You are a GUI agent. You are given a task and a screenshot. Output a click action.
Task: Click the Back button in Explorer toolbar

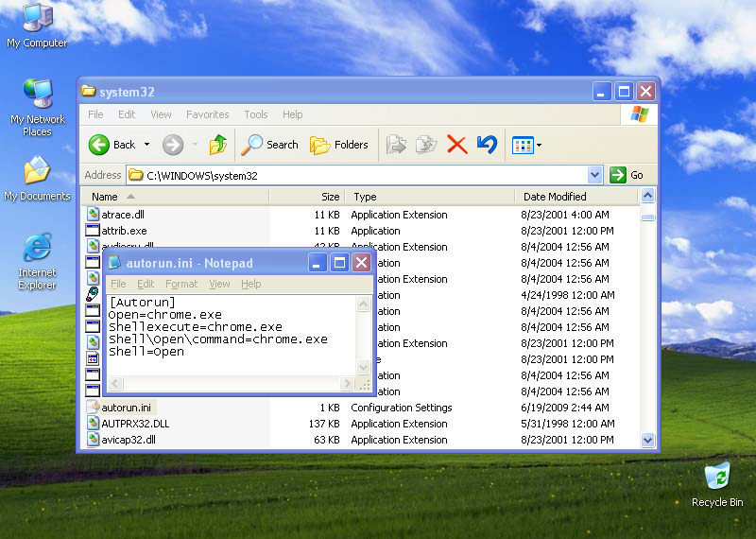click(112, 145)
